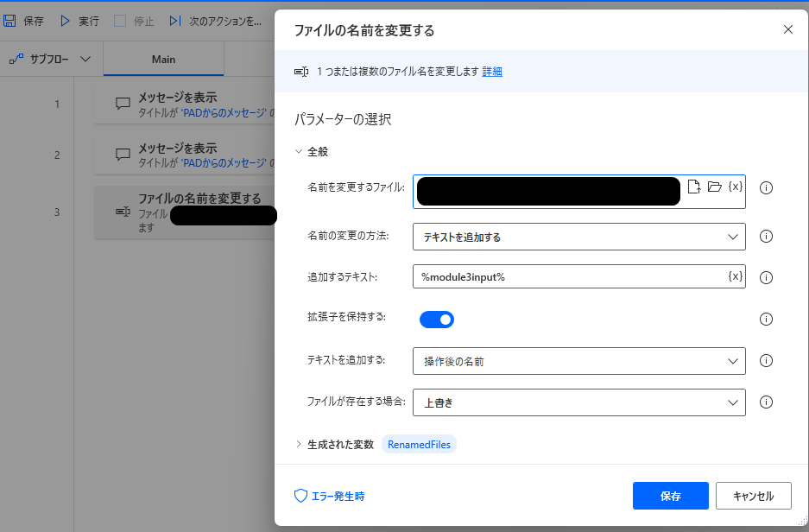Select the second メッセージを表示 action in row 2
The height and width of the screenshot is (532, 809).
[x=184, y=155]
